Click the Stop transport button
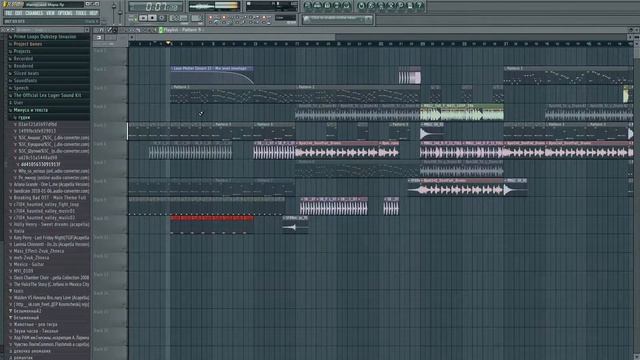This screenshot has height=360, width=640. tap(152, 18)
